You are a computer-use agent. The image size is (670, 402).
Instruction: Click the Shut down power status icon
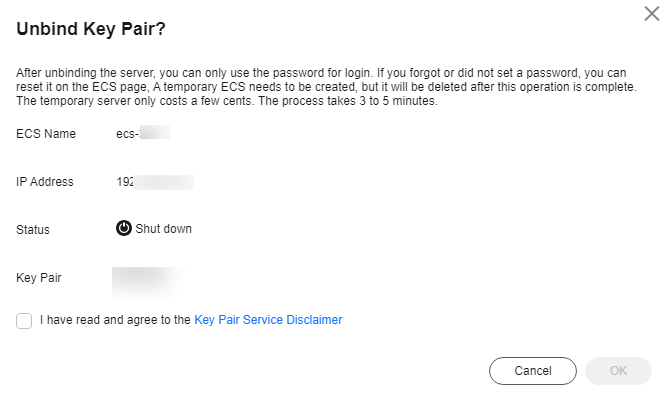pos(123,228)
